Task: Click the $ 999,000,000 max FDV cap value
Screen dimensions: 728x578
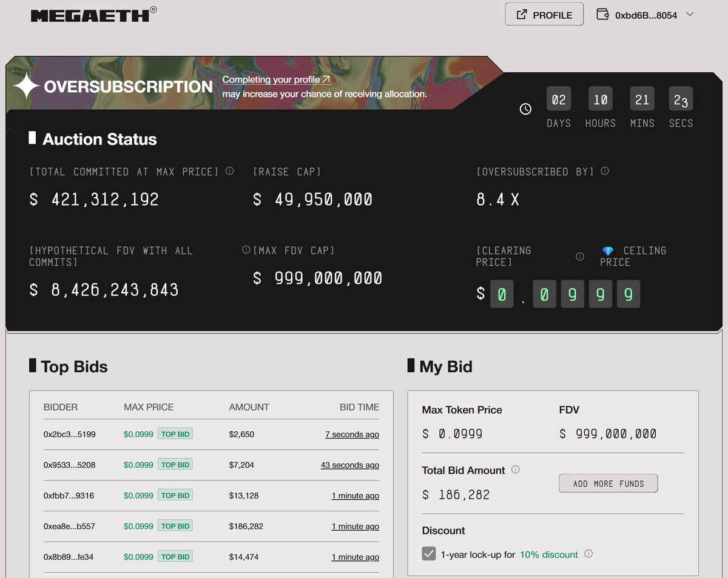Action: pos(318,278)
